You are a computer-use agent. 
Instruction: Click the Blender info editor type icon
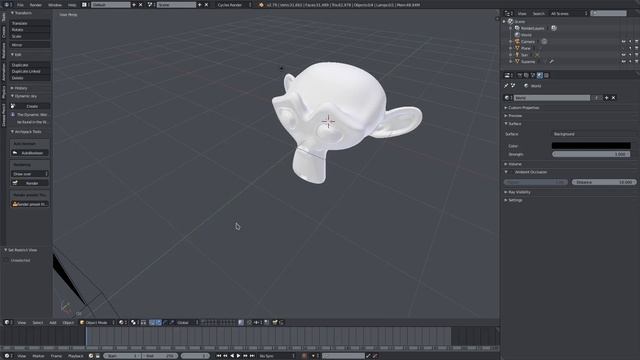coord(7,5)
